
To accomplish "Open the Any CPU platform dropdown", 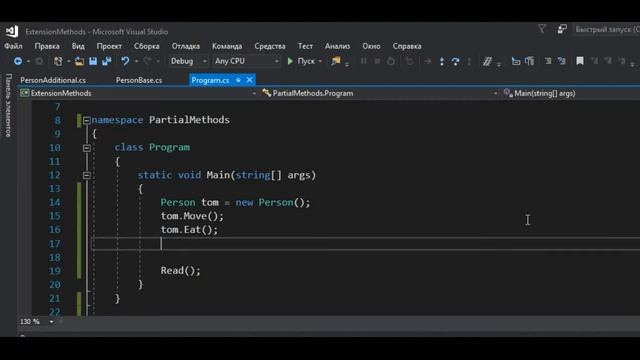I will point(247,61).
